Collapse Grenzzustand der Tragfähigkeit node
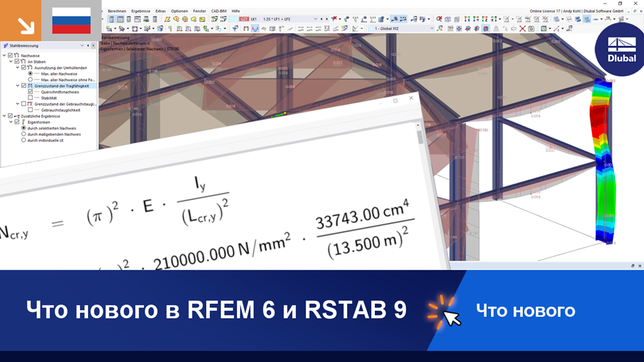The image size is (644, 362). click(x=17, y=85)
